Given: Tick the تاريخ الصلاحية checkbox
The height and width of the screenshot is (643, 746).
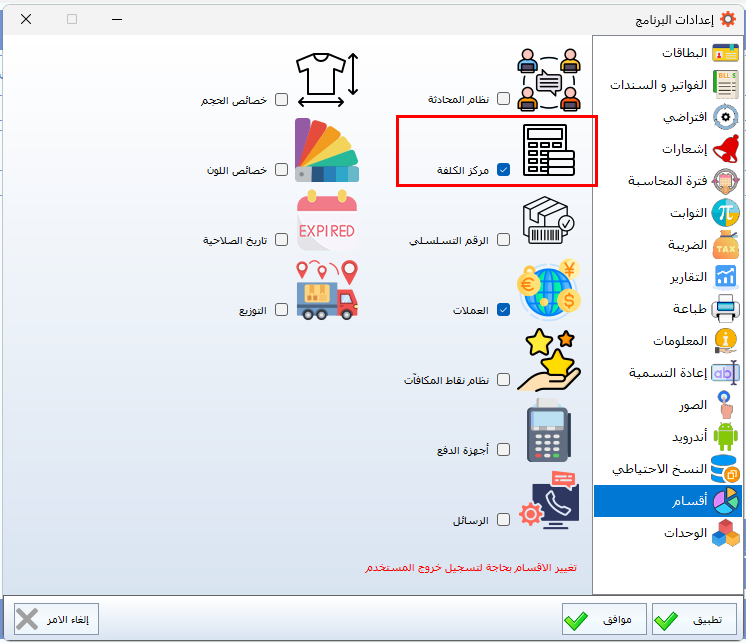Looking at the screenshot, I should [x=282, y=240].
